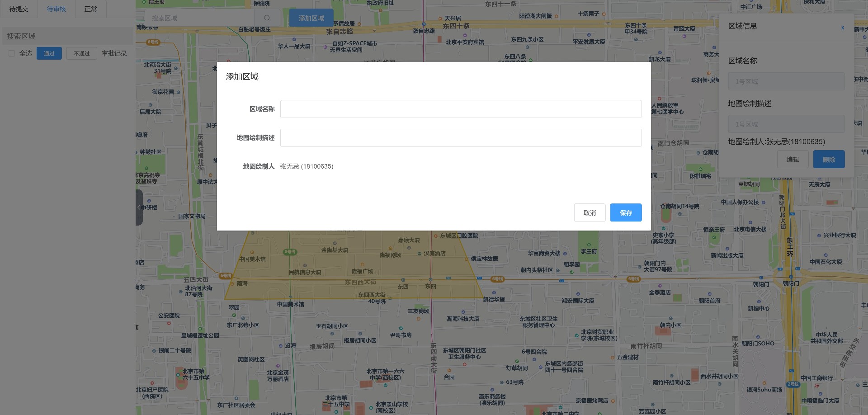This screenshot has height=415, width=868.
Task: Select the 待审核 tab
Action: click(x=56, y=9)
